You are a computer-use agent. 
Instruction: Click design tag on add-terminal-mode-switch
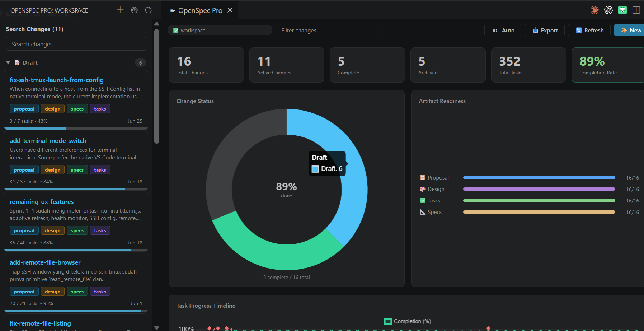click(53, 170)
